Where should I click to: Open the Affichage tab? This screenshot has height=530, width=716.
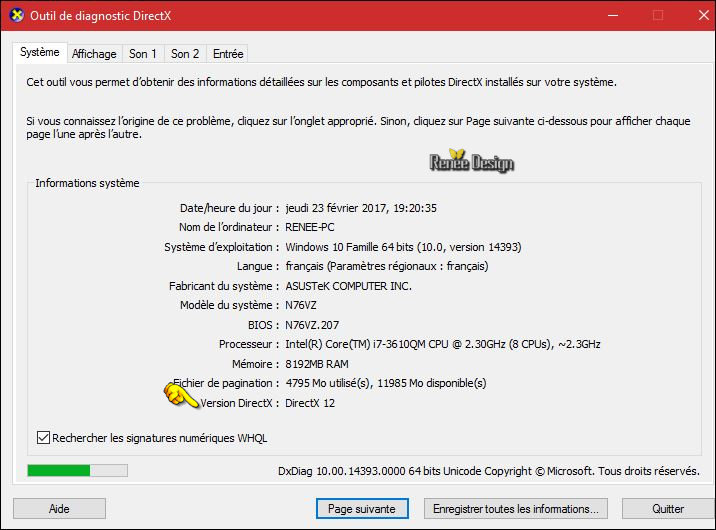95,54
